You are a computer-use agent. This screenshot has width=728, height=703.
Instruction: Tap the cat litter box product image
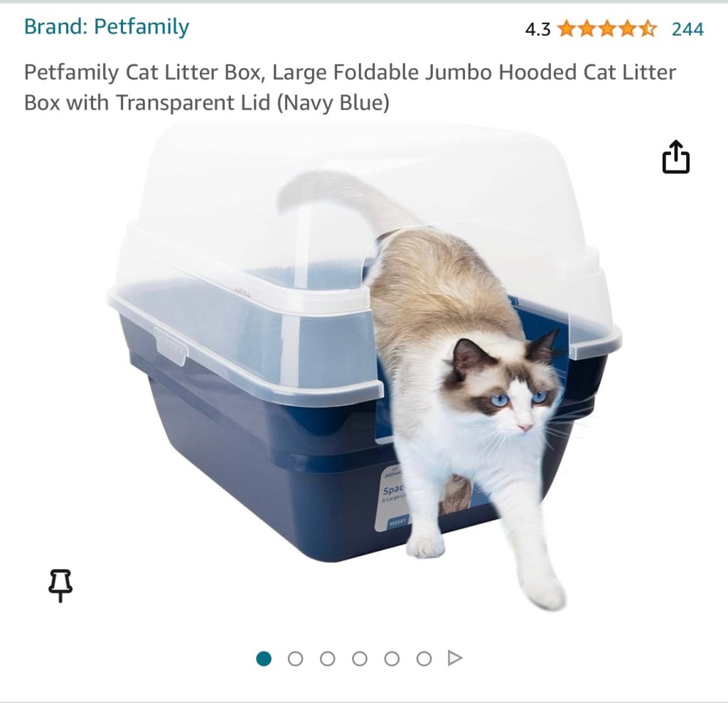(x=365, y=367)
